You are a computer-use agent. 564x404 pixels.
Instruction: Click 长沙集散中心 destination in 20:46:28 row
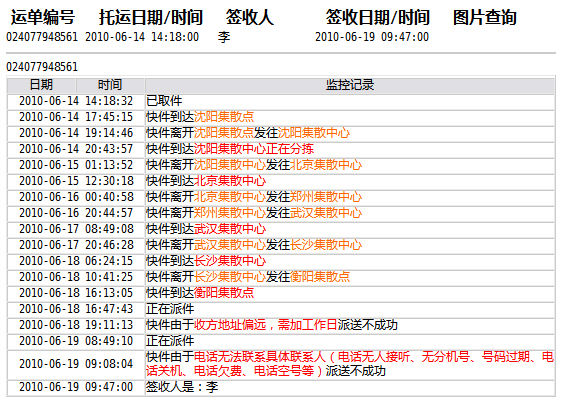click(326, 245)
